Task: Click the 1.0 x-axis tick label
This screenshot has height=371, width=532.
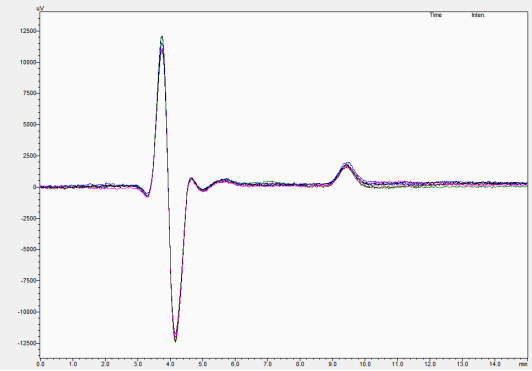Action: pyautogui.click(x=73, y=364)
